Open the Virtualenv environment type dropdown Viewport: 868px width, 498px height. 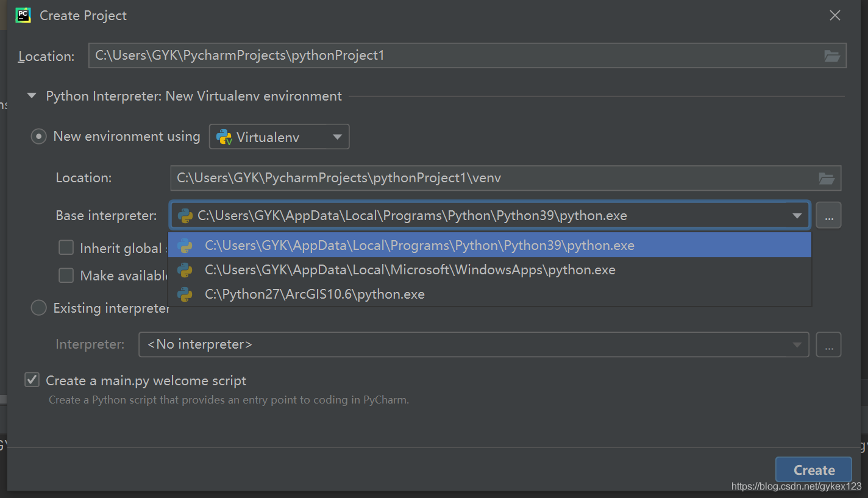pos(279,137)
